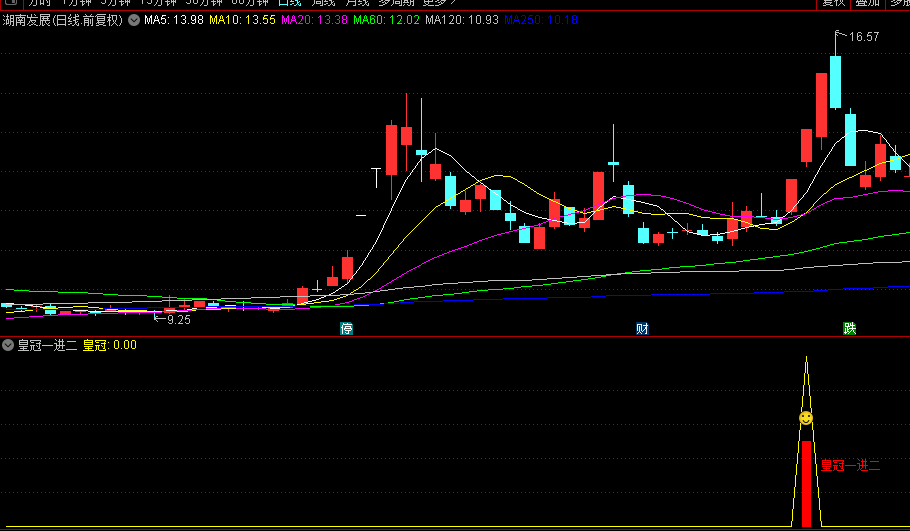Expand the 皇冠一进二 indicator panel menu arrow
Image resolution: width=910 pixels, height=531 pixels.
click(8, 345)
